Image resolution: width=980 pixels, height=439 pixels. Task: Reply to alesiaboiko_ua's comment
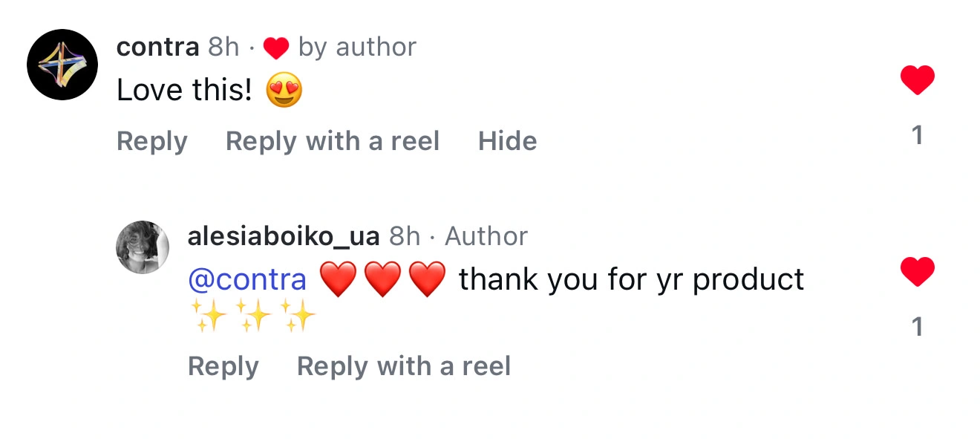[x=223, y=366]
